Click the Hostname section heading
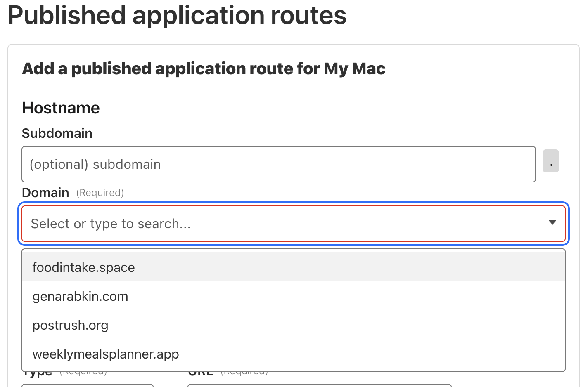588x387 pixels. 61,108
